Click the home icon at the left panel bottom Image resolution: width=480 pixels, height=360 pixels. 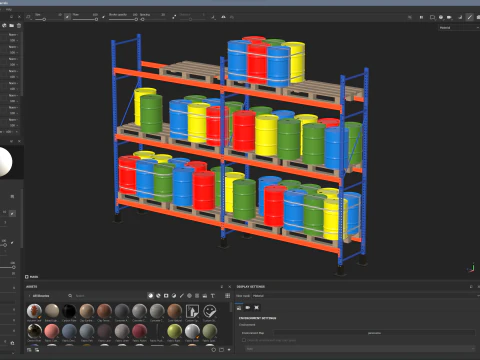point(12,343)
